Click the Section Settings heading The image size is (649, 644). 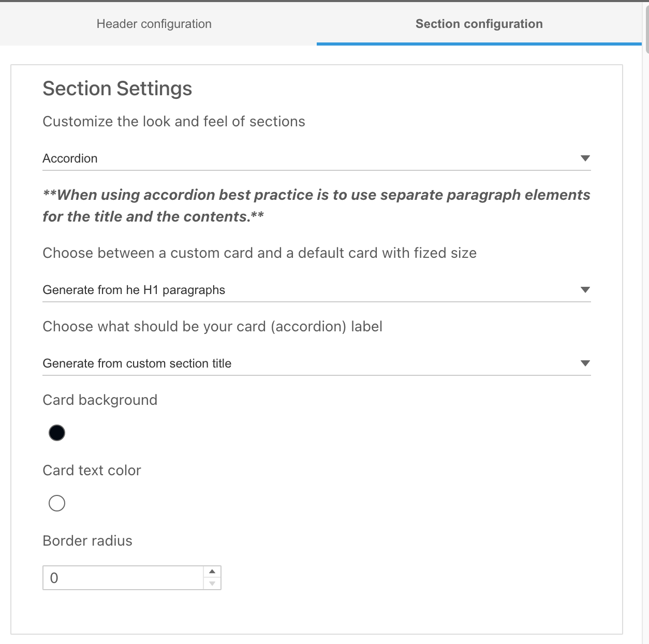(117, 89)
